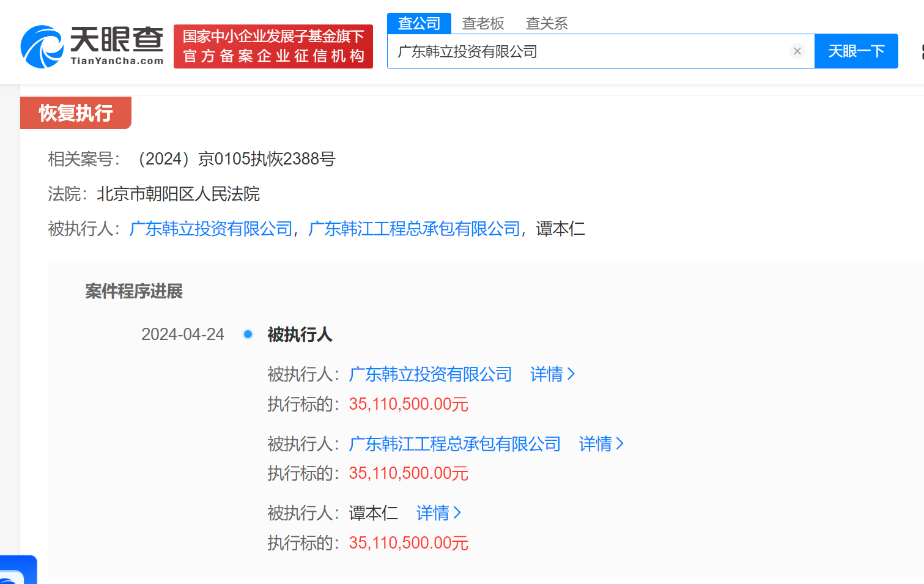Select the 查公司 tab
Screen dimensions: 924x584
coord(419,23)
